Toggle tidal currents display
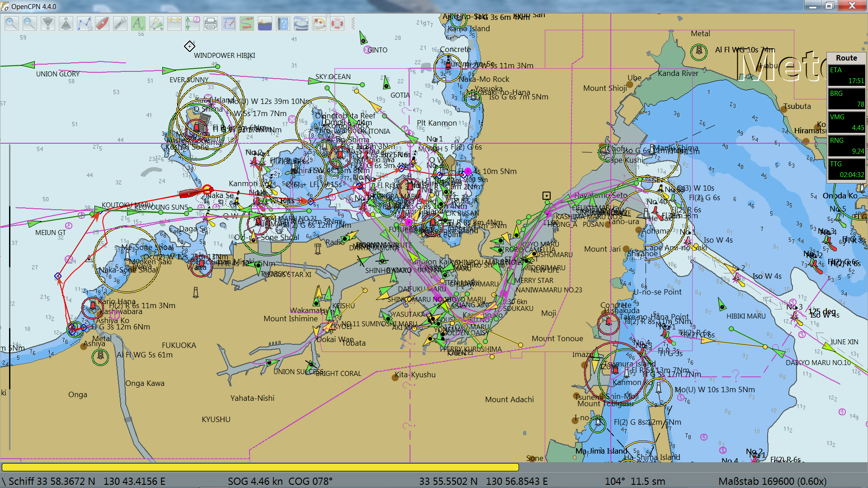The width and height of the screenshot is (868, 488). coord(175,23)
